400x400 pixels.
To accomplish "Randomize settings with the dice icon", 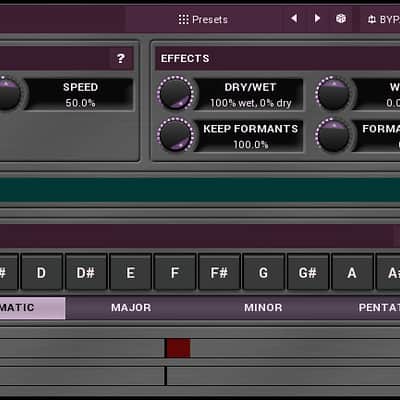I will click(341, 18).
